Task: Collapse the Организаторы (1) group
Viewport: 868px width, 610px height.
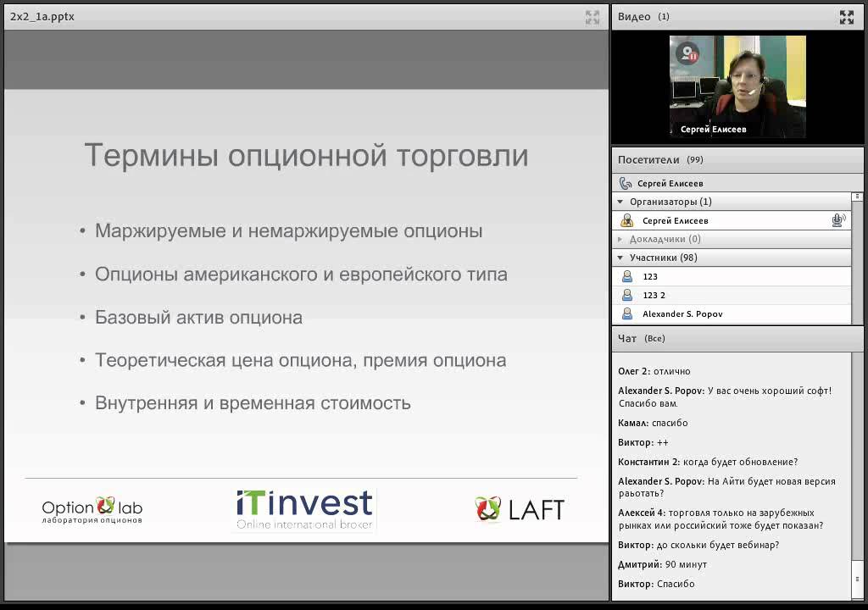Action: tap(620, 202)
